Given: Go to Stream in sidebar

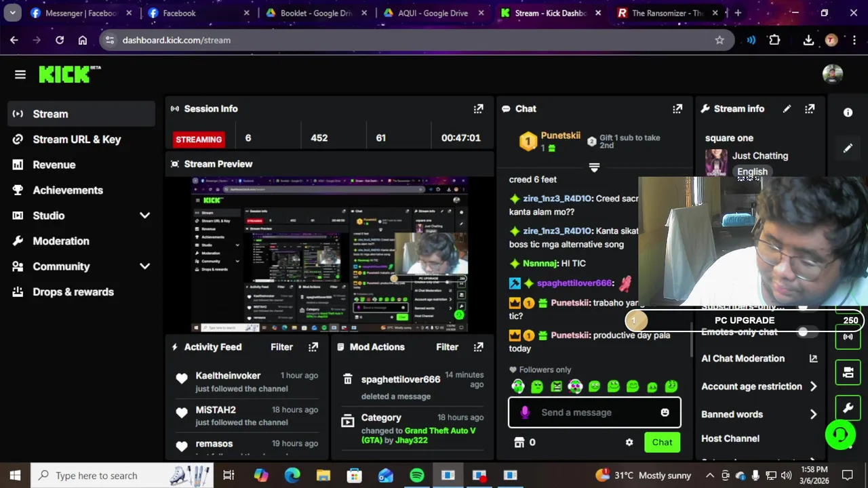Looking at the screenshot, I should tap(81, 114).
